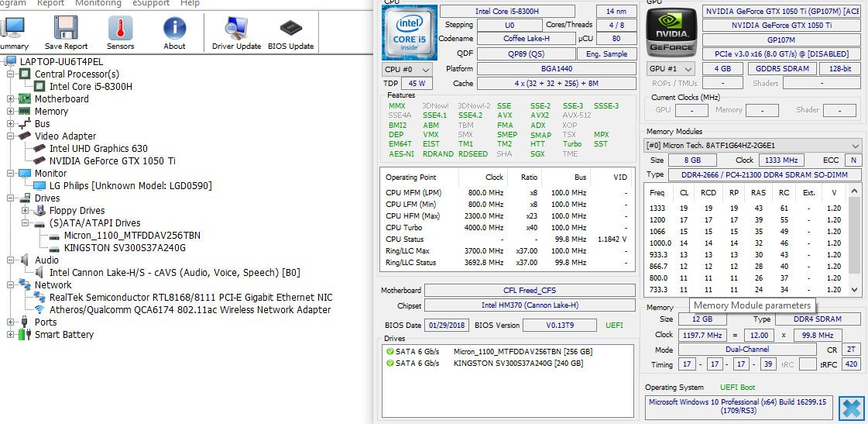Click the About info icon

point(174,28)
